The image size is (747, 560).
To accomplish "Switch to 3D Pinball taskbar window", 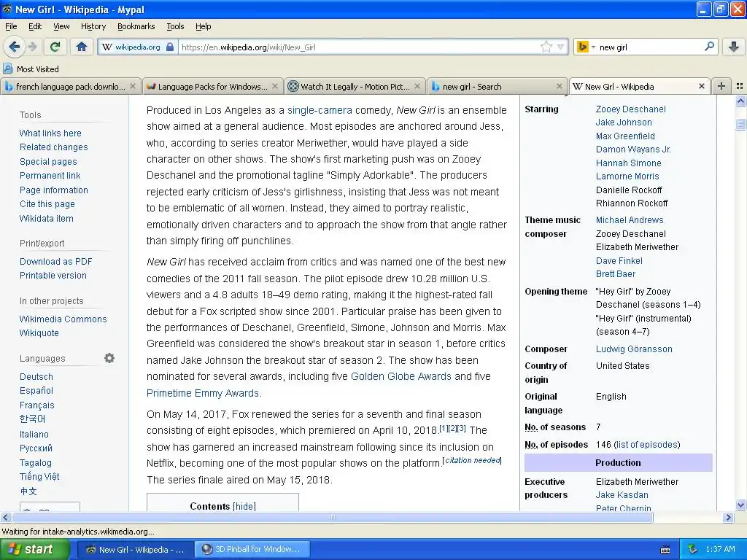I will pos(252,549).
